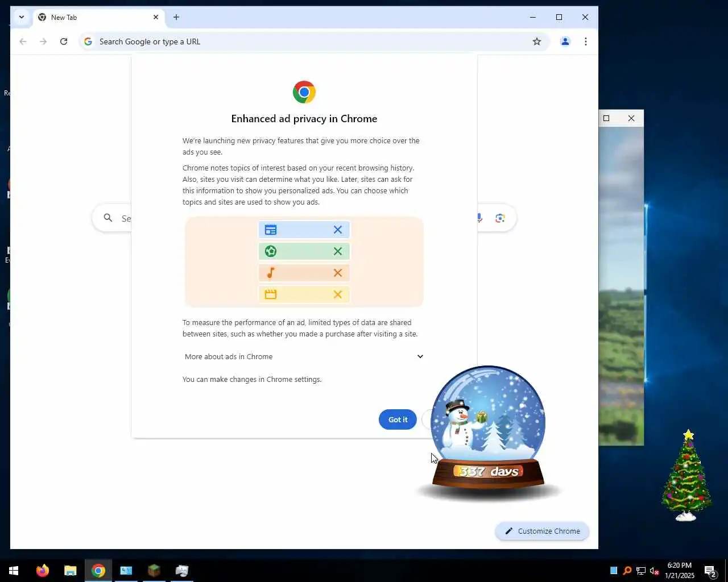Viewport: 728px width, 582px height.
Task: Select the New Tab tab
Action: (98, 18)
